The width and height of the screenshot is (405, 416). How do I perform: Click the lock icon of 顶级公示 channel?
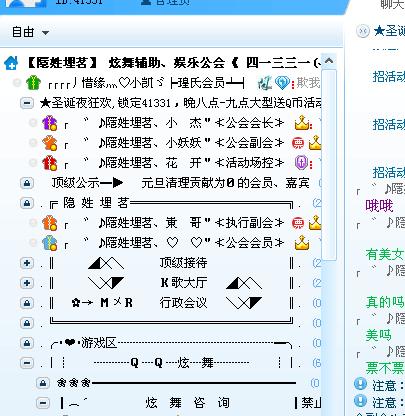tap(27, 183)
